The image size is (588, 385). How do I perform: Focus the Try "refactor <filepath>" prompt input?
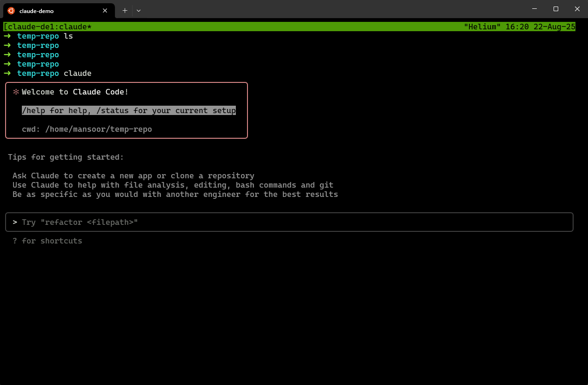point(289,222)
